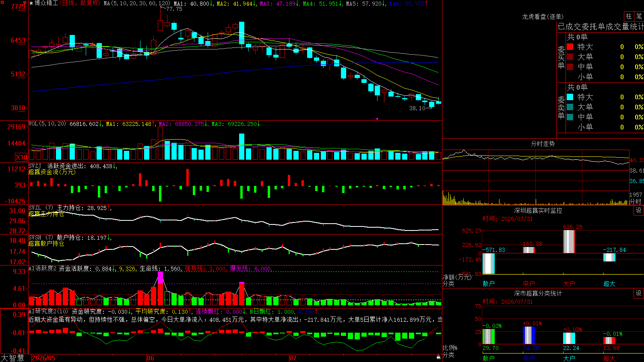This screenshot has height=362, width=644.
Task: Click the 委卖单 section label
Action: 561,108
